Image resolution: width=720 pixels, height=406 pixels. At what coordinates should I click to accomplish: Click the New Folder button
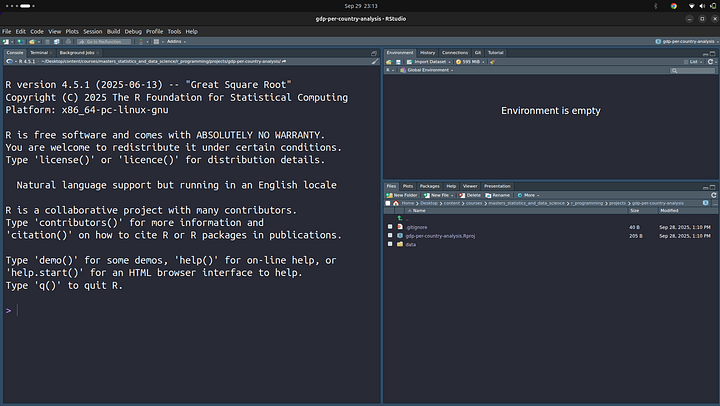pyautogui.click(x=401, y=195)
